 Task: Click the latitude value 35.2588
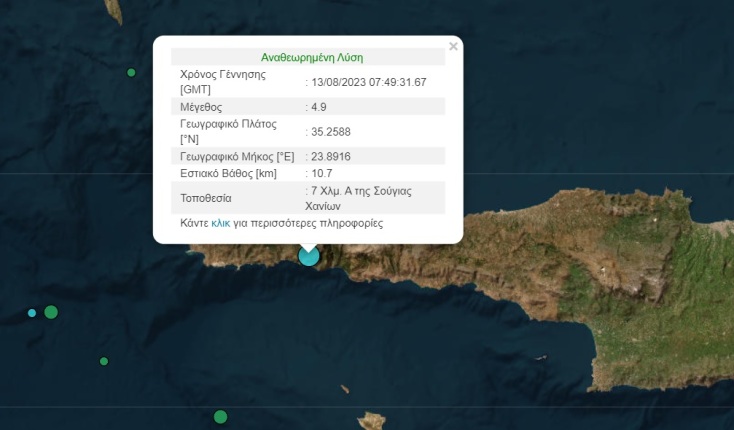pyautogui.click(x=331, y=132)
